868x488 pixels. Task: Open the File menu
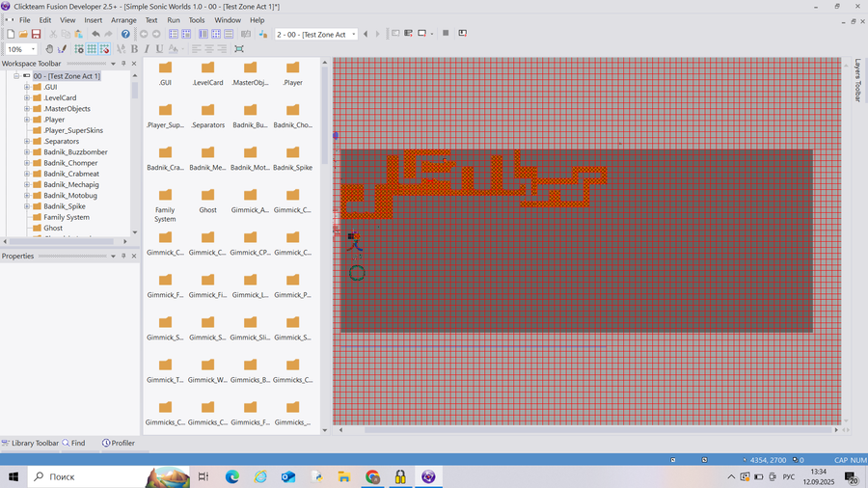tap(25, 20)
